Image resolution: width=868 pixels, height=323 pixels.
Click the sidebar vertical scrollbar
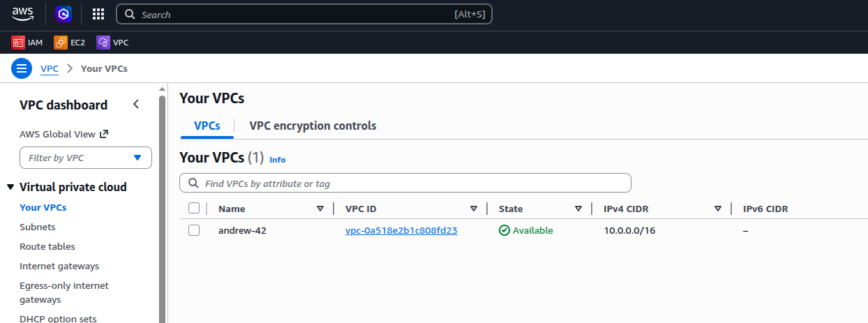[x=163, y=209]
